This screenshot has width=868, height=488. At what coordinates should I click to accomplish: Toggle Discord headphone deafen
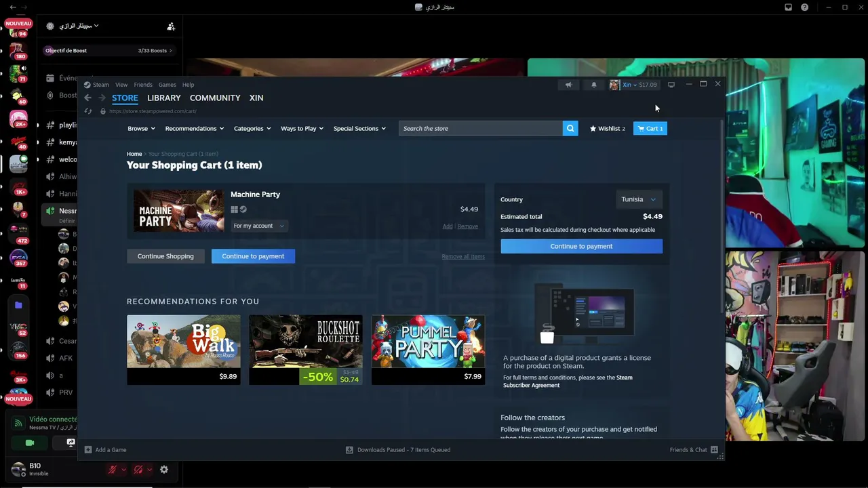(138, 469)
